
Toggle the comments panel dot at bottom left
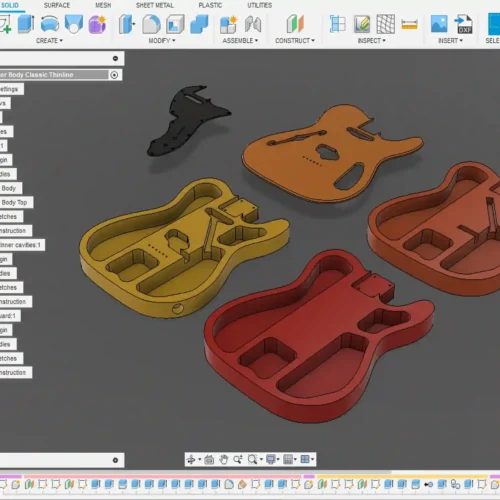[115, 460]
